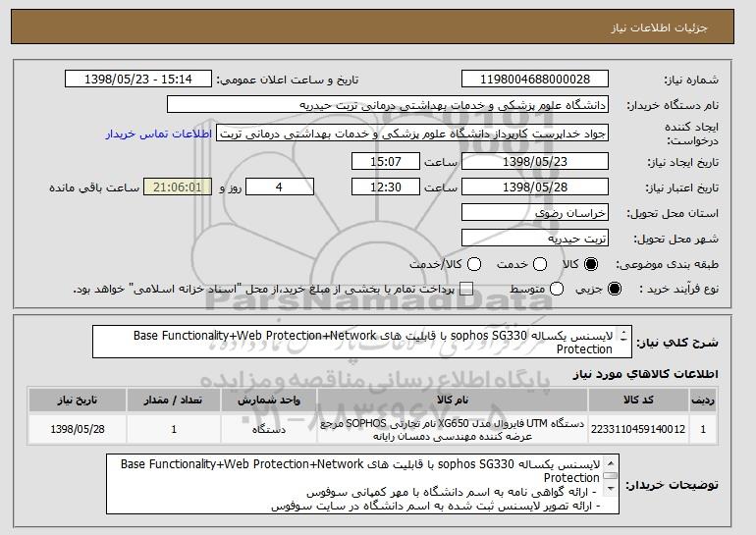Click the UTM SOPHOS XG650 item name cell
This screenshot has height=535, width=756.
(453, 429)
